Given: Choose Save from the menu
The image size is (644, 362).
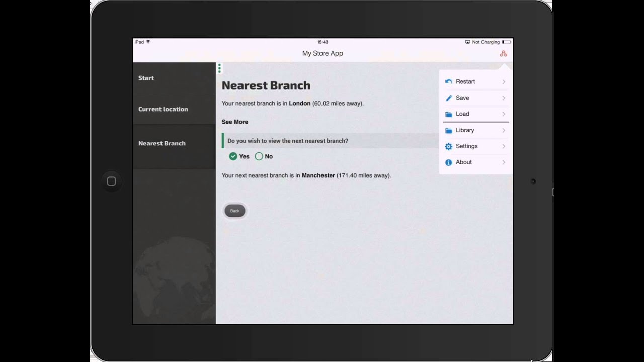Looking at the screenshot, I should pos(476,98).
